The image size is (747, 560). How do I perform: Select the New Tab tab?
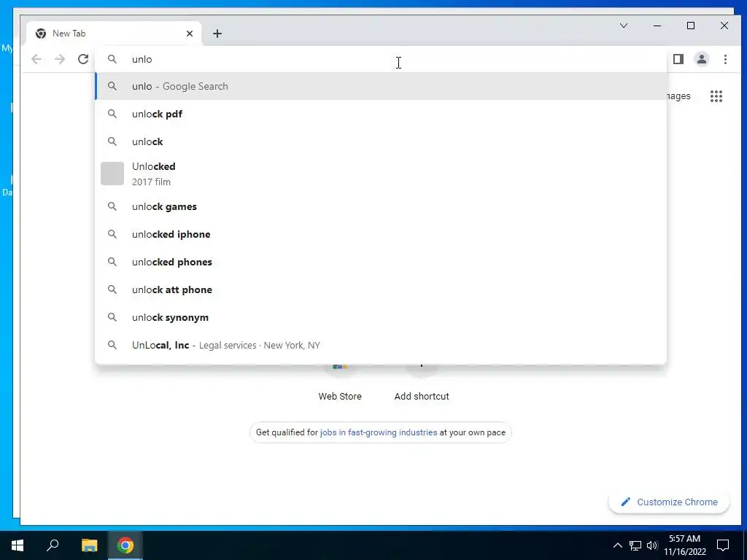click(115, 34)
